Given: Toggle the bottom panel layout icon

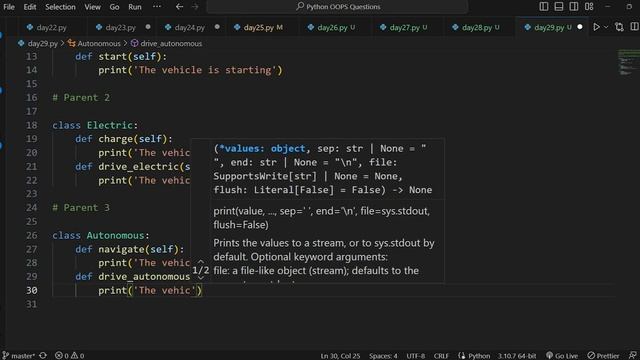Looking at the screenshot, I should click(x=559, y=7).
